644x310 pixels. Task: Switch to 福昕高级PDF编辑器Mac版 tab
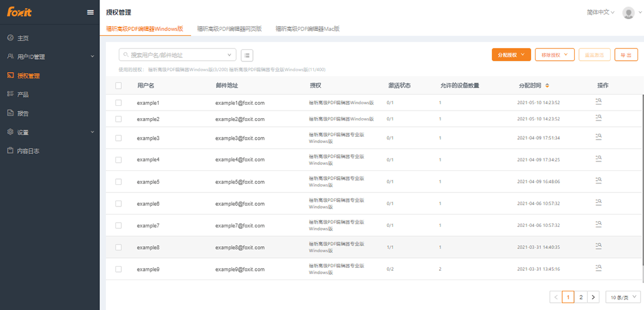point(307,29)
